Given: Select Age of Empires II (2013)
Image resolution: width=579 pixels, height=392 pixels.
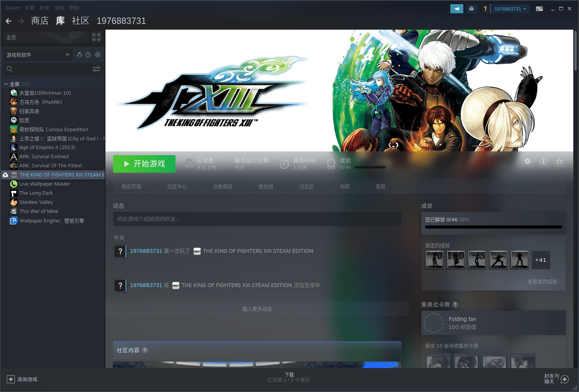Looking at the screenshot, I should (47, 147).
